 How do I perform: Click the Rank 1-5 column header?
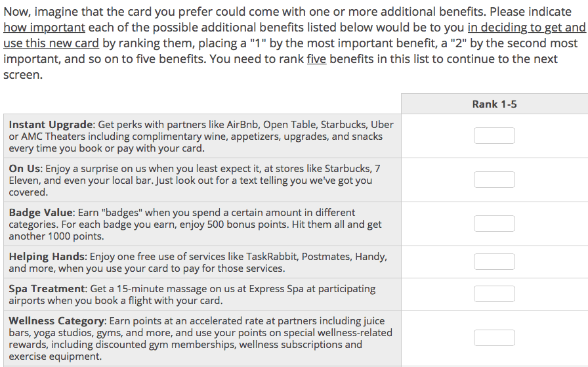pos(494,104)
